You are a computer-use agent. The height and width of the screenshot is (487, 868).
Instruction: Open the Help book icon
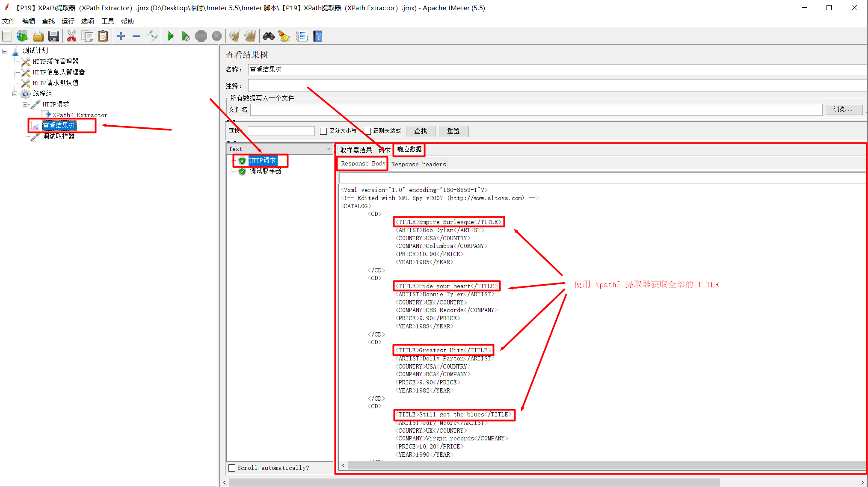[x=318, y=36]
